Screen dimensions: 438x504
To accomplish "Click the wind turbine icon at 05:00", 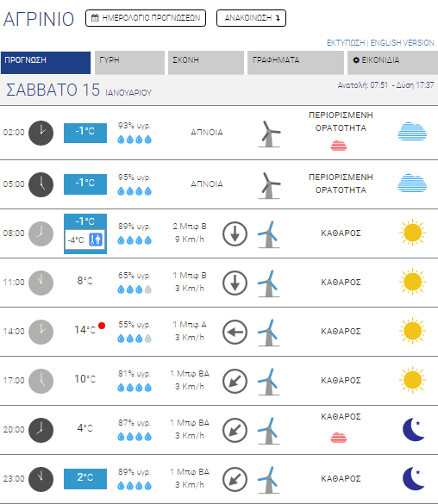I will [269, 186].
